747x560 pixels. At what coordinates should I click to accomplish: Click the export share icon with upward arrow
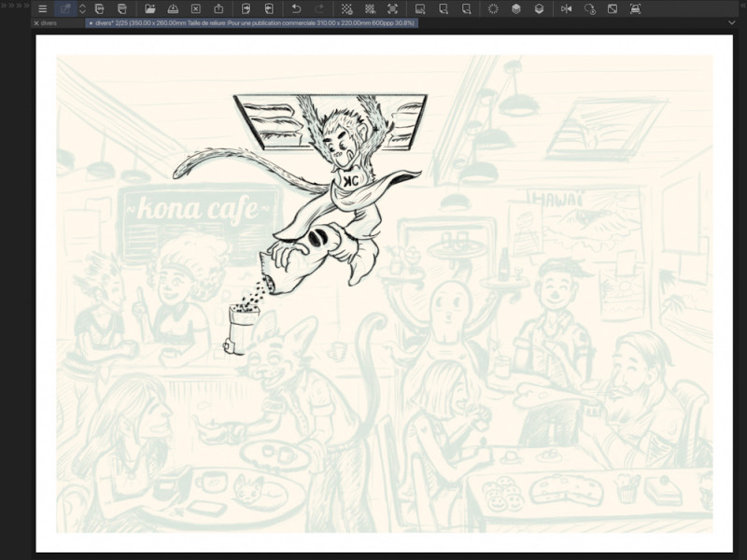tap(218, 8)
